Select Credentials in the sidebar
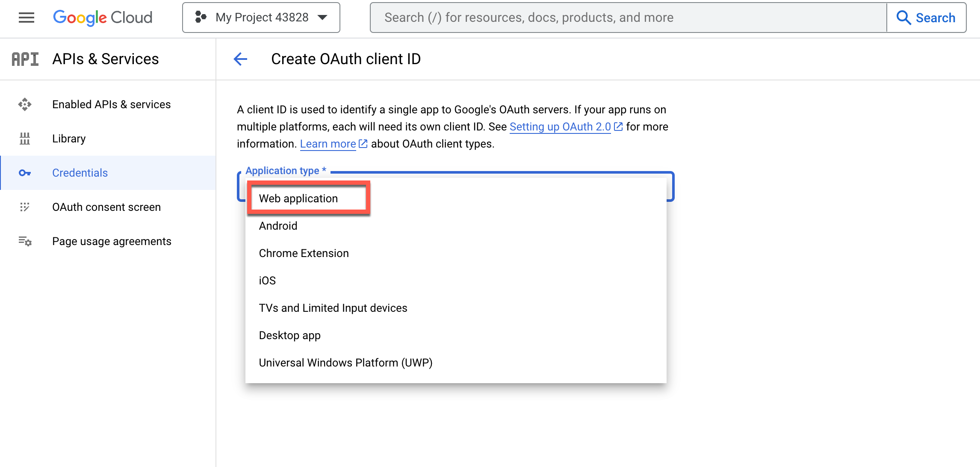This screenshot has width=980, height=467. (108, 173)
